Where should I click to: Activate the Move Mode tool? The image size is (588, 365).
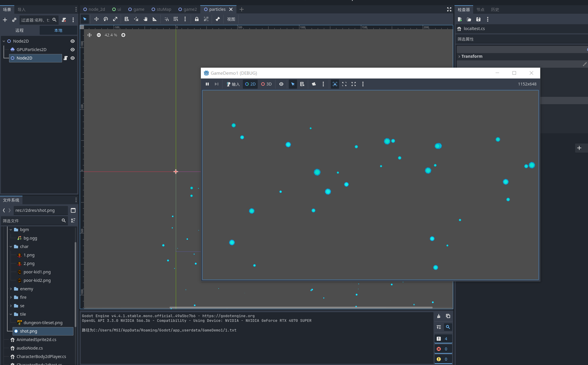[96, 19]
